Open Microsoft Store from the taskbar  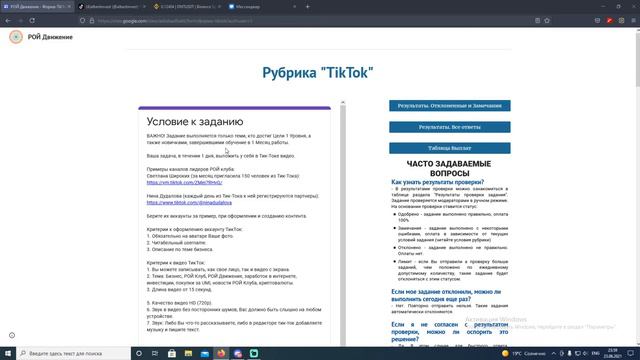click(x=172, y=353)
